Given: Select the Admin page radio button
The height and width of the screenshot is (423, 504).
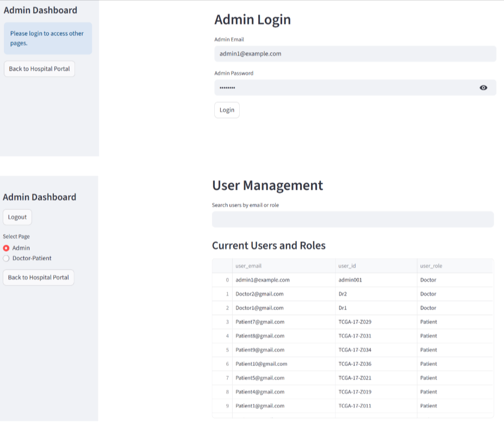Looking at the screenshot, I should (x=6, y=248).
